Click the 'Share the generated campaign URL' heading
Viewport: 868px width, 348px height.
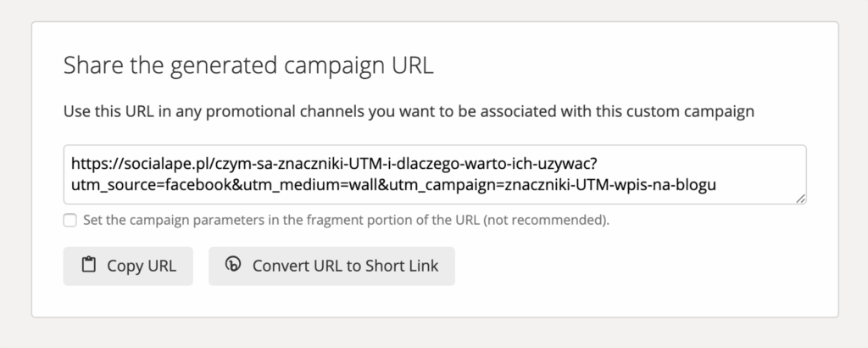pyautogui.click(x=248, y=66)
